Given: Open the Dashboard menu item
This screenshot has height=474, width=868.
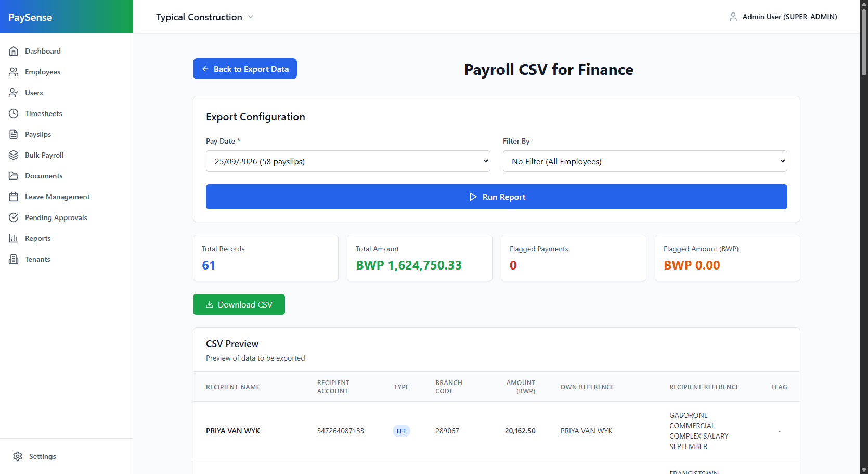Looking at the screenshot, I should point(67,51).
